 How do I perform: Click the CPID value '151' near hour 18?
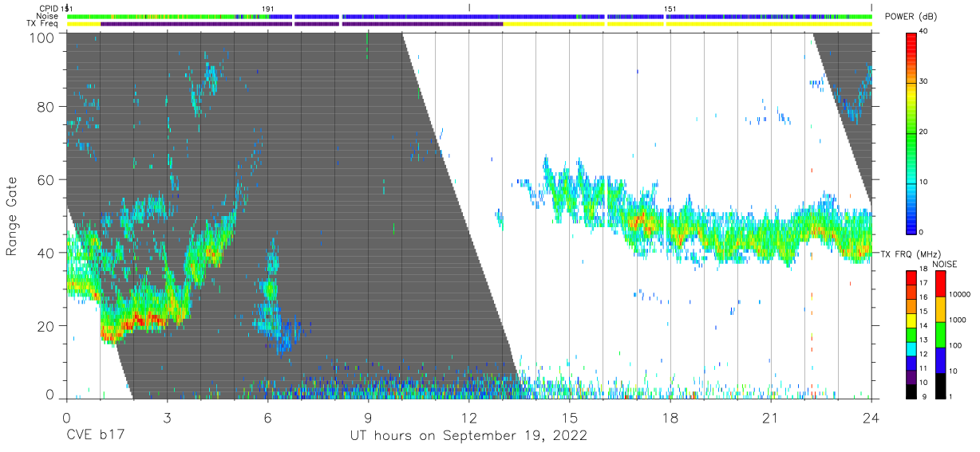pos(671,9)
